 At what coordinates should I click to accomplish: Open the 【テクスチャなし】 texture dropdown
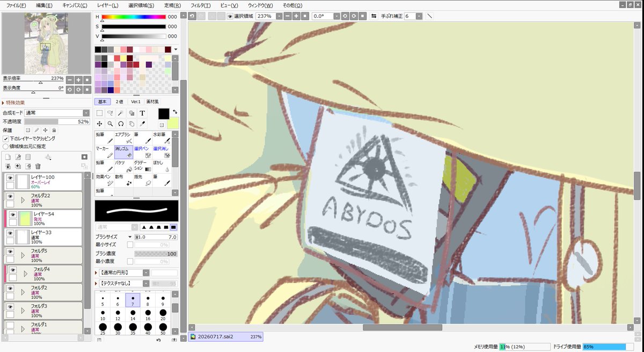(146, 283)
